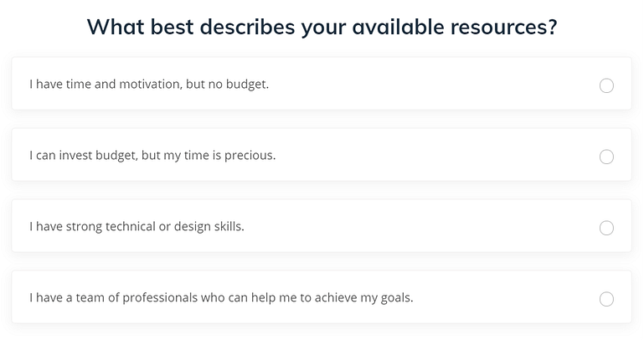Click the words 'I can invest' in the second option
This screenshot has height=340, width=644.
click(x=63, y=156)
